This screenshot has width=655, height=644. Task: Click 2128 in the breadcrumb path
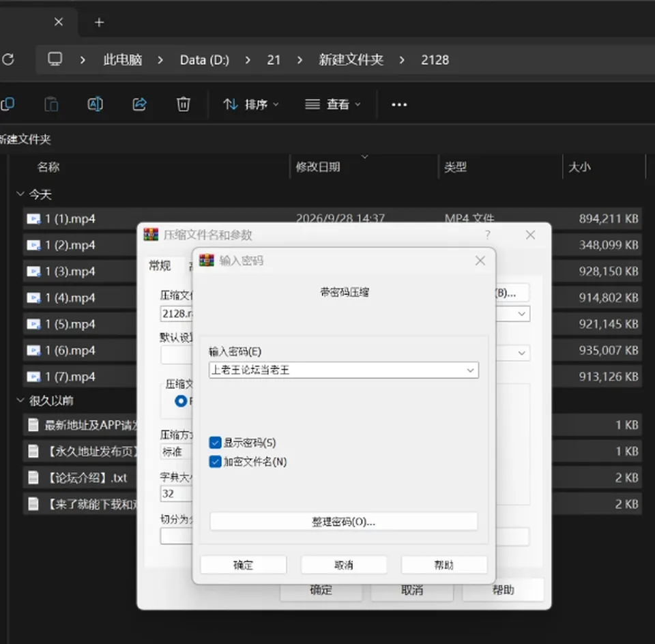coord(435,60)
